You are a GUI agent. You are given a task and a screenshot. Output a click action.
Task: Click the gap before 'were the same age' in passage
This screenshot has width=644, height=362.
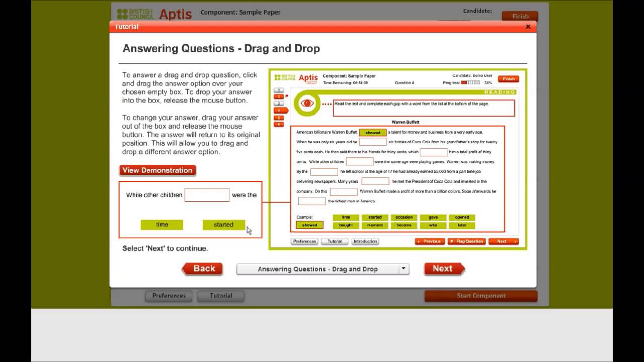click(x=360, y=161)
